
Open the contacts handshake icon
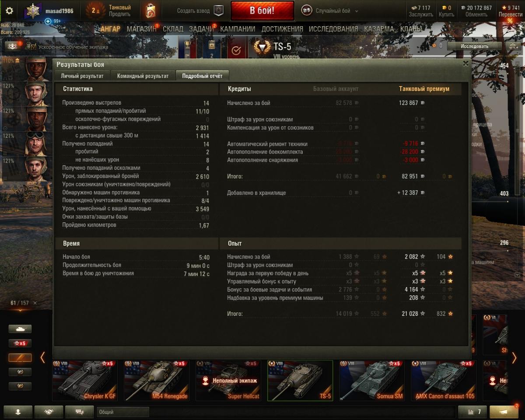(49, 412)
